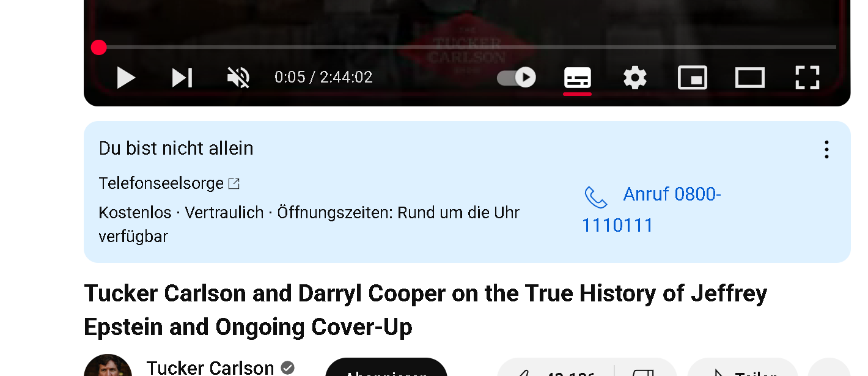The image size is (868, 376).
Task: Switch to theater mode
Action: (x=750, y=78)
